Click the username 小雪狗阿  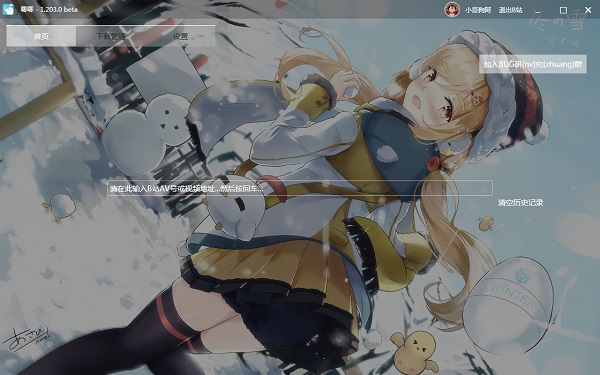(478, 10)
